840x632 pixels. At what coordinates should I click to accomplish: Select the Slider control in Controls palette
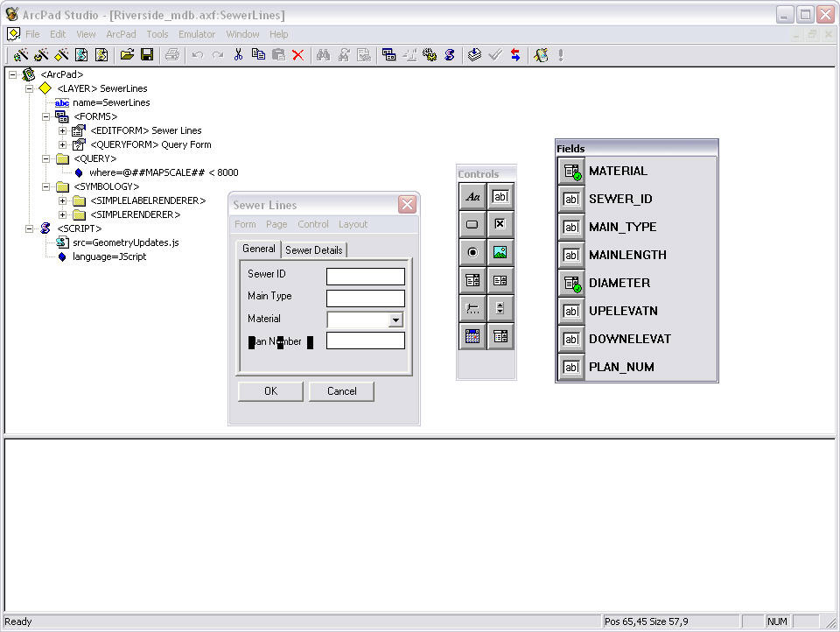[472, 308]
